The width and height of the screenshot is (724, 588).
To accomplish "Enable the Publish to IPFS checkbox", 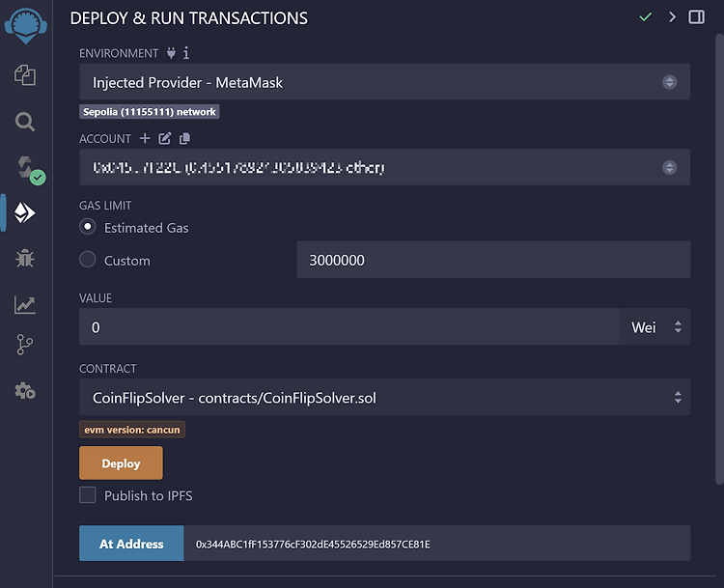I will tap(88, 494).
